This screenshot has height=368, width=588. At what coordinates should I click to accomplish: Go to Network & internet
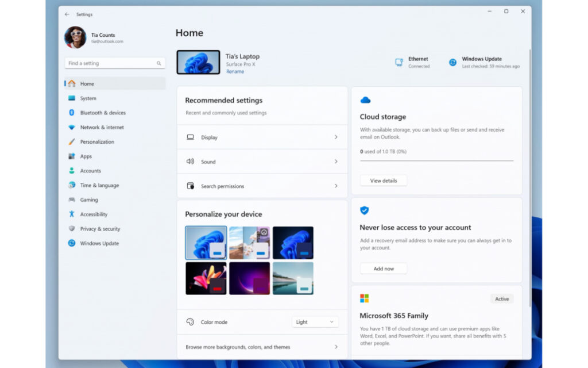coord(115,127)
